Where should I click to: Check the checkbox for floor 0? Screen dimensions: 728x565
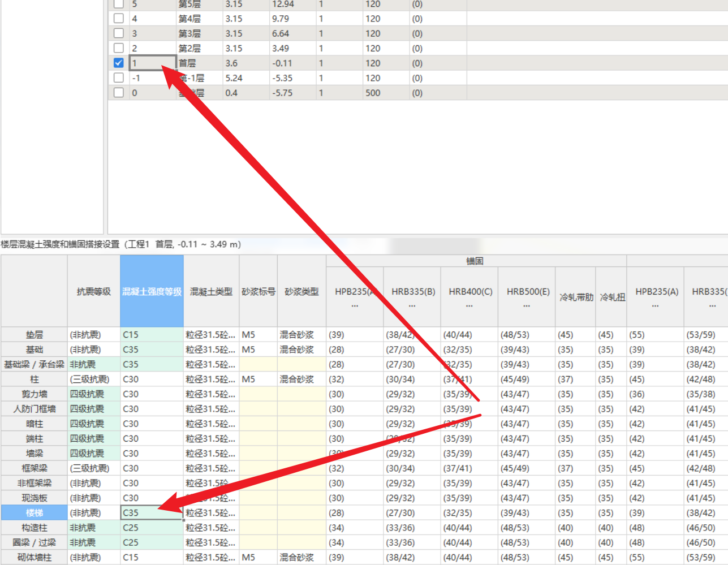coord(119,92)
